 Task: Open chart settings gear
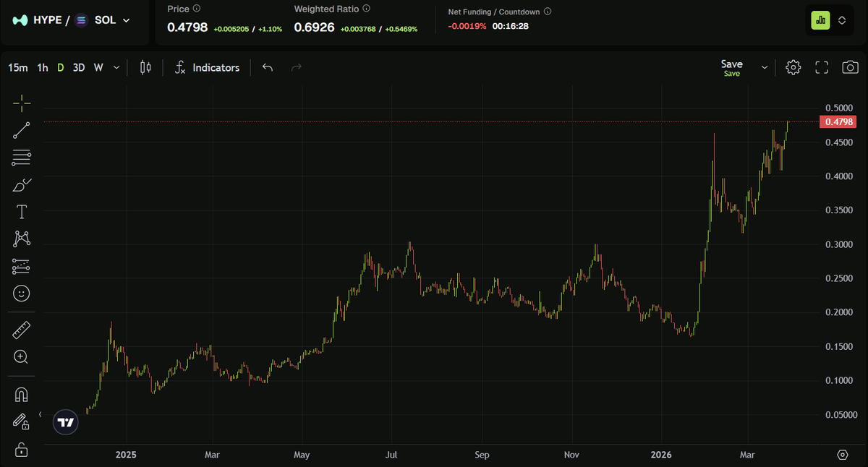(793, 67)
